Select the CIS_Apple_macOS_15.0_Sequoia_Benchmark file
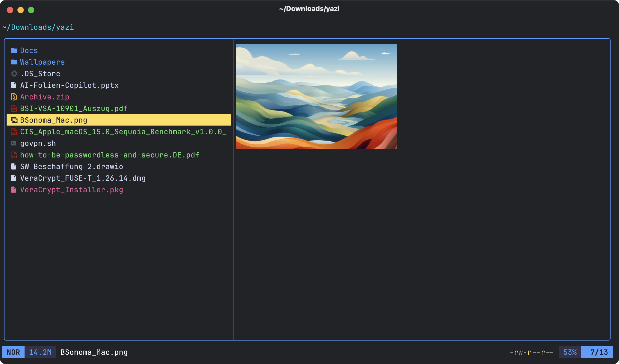 123,132
